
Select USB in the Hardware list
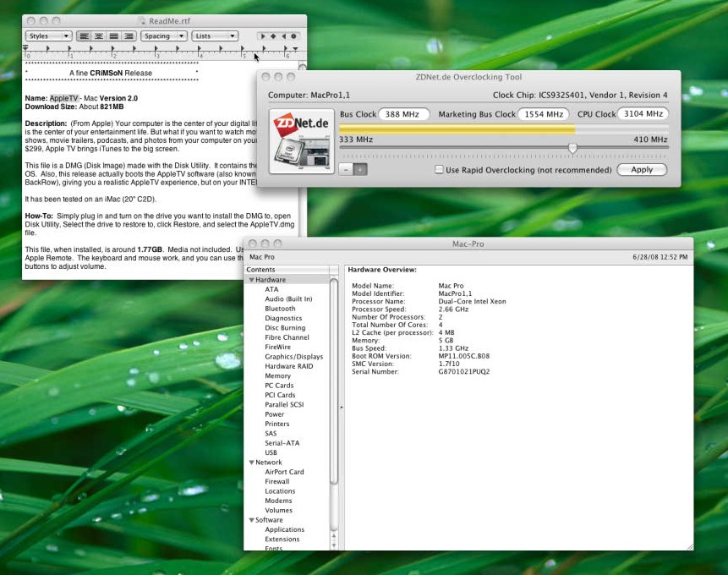pyautogui.click(x=271, y=453)
